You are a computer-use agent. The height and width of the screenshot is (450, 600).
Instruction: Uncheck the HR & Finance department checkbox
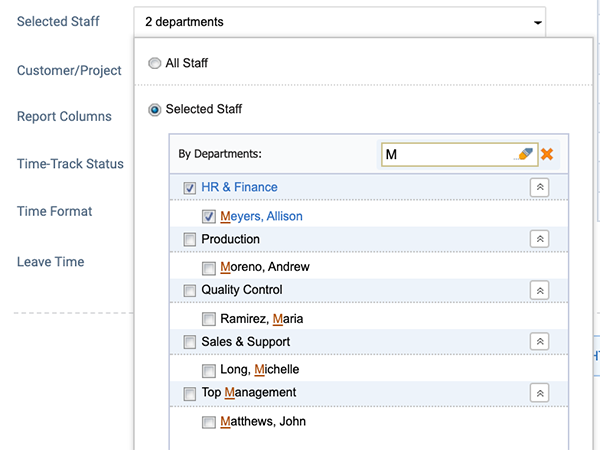tap(189, 188)
